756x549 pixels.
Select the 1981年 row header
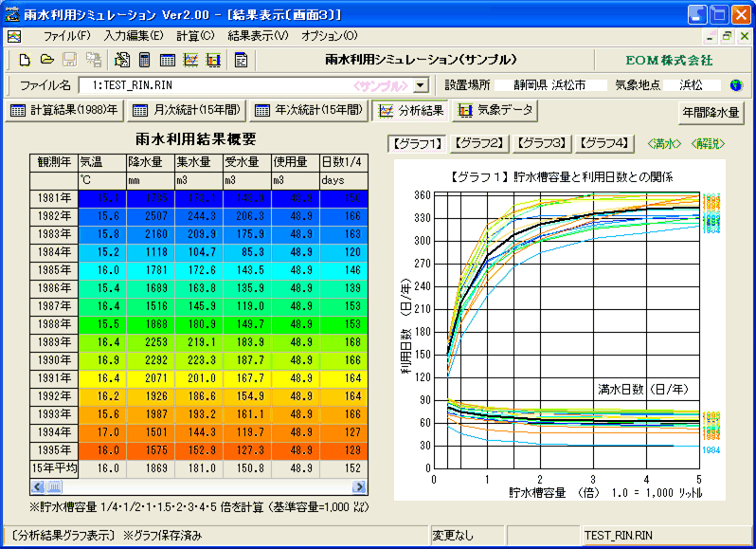(x=54, y=198)
